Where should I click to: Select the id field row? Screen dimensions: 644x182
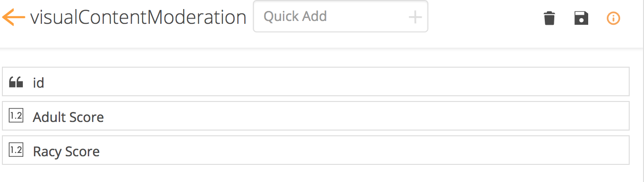coord(316,82)
